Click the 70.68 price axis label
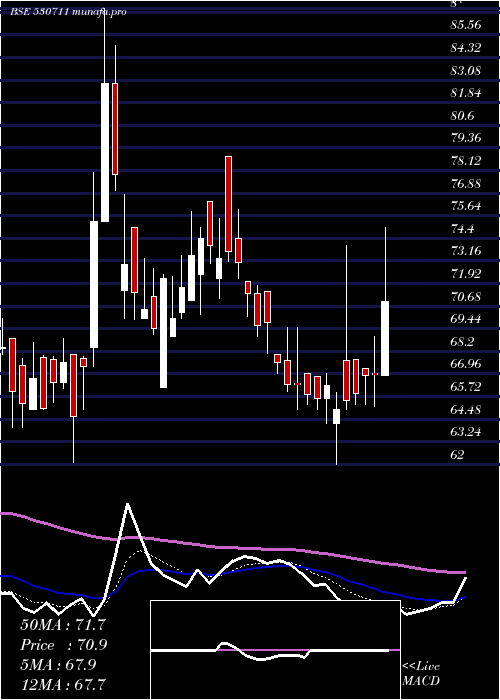 (466, 296)
